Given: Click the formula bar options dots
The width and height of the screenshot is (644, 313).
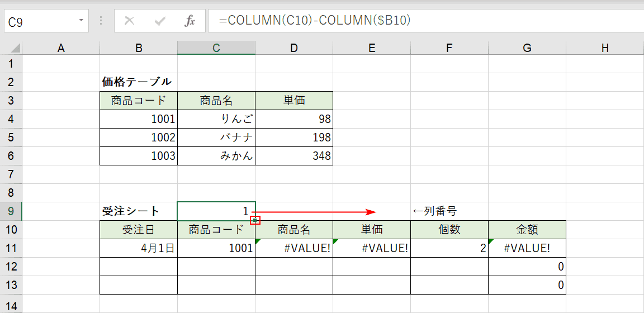Looking at the screenshot, I should click(101, 21).
